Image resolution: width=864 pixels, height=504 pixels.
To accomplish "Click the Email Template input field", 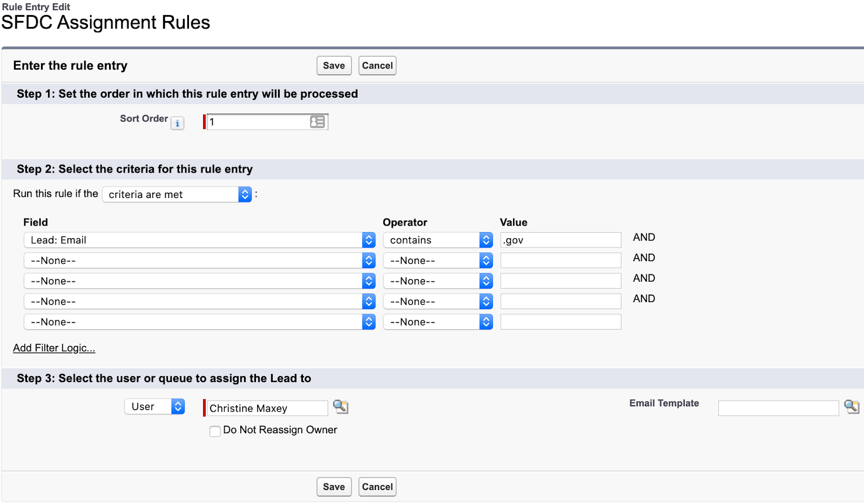I will click(778, 408).
